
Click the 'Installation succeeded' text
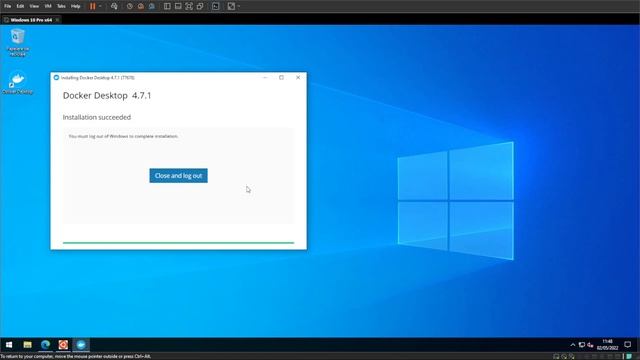click(x=97, y=117)
